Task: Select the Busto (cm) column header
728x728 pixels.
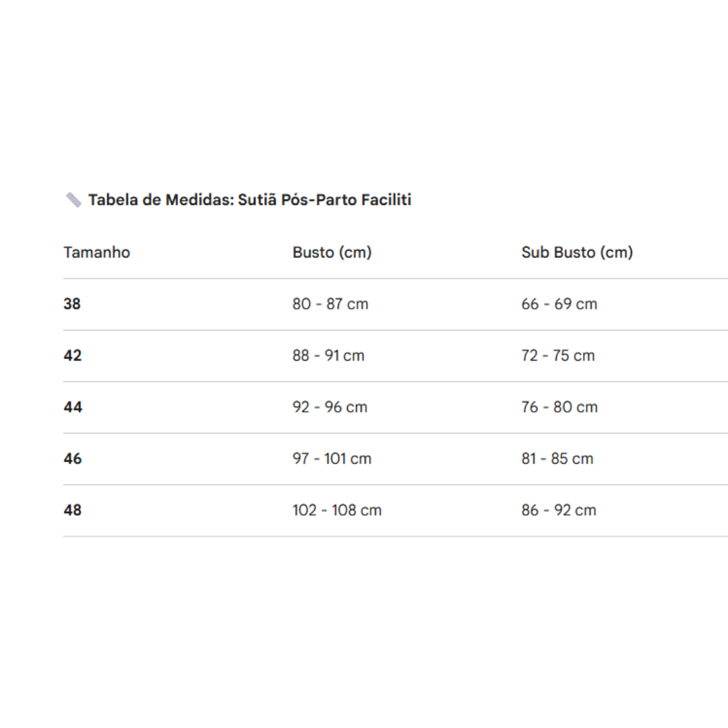Action: 332,252
